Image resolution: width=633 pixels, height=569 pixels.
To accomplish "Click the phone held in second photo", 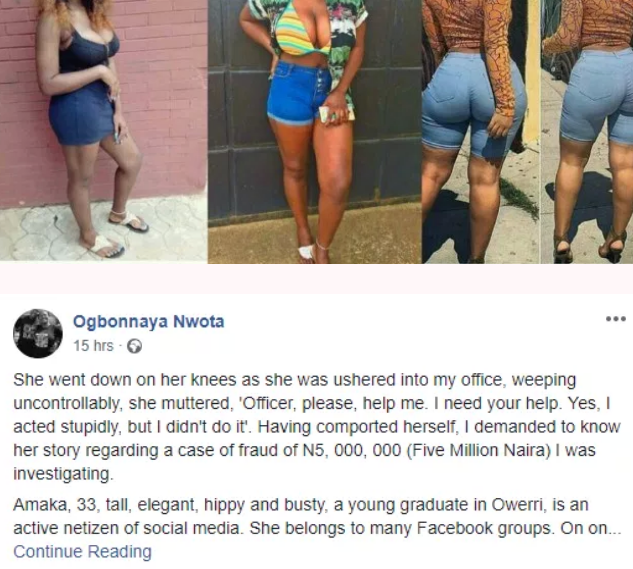I will [328, 113].
